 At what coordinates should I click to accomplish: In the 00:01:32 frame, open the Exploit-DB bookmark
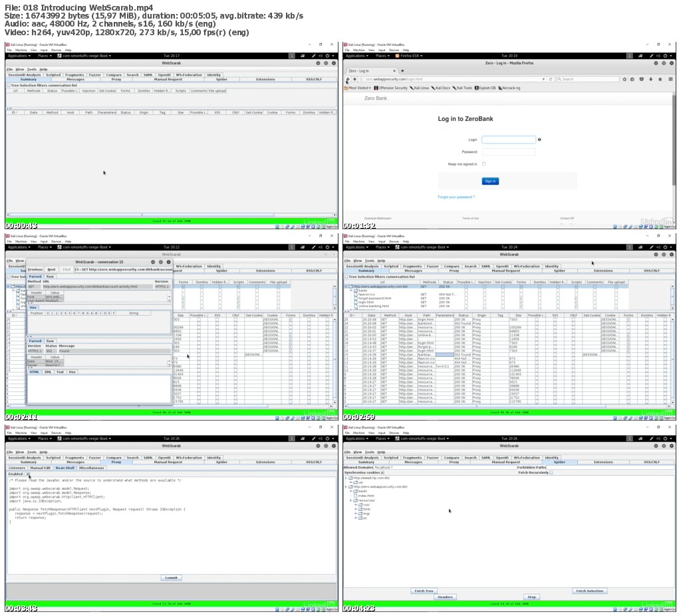click(485, 88)
